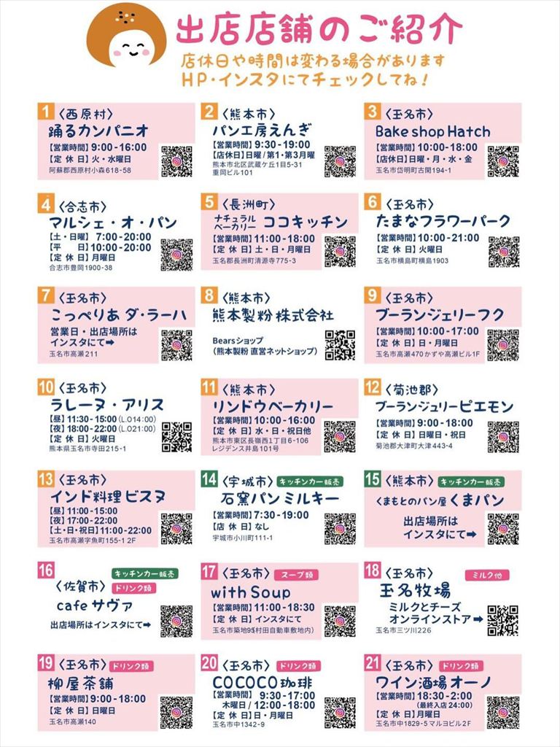560x747 pixels.
Task: Click the green number 15 badge
Action: tap(373, 479)
